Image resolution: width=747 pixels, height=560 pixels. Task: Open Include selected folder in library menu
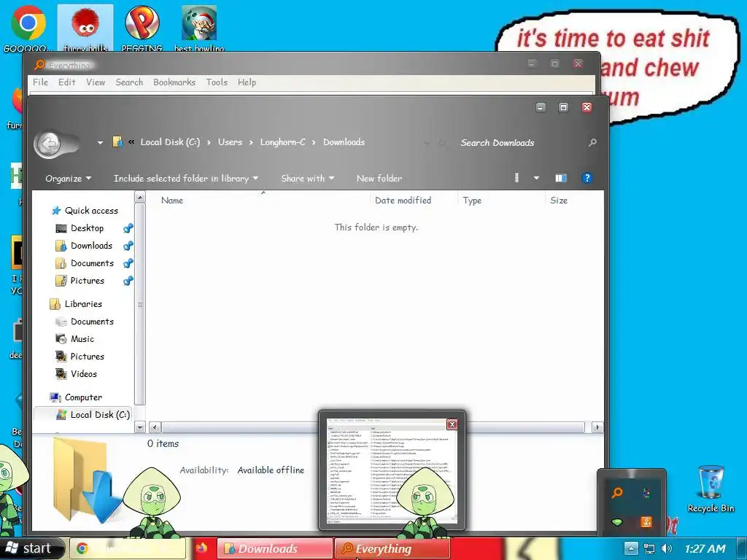click(186, 179)
